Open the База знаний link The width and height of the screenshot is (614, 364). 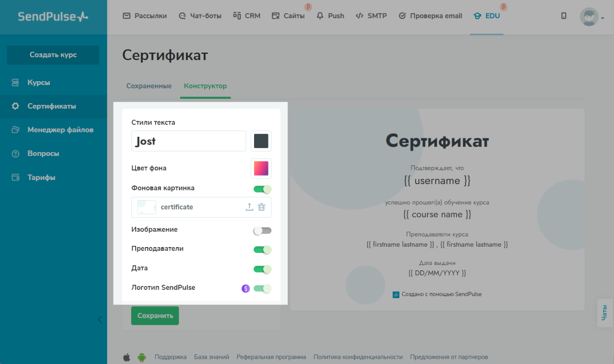[212, 357]
